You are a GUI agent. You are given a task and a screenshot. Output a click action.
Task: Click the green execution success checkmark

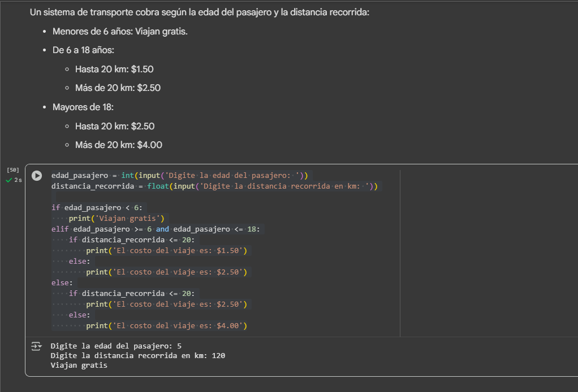(x=8, y=180)
